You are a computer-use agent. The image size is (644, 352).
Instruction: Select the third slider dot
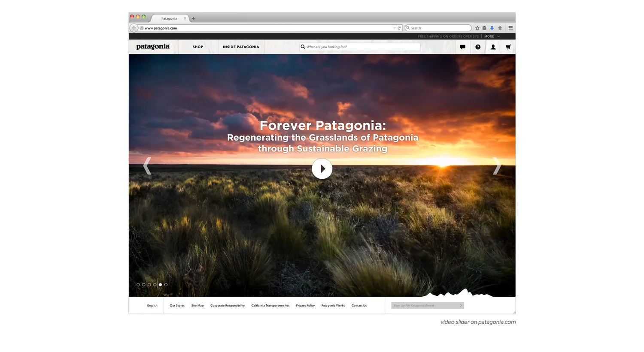pyautogui.click(x=149, y=285)
